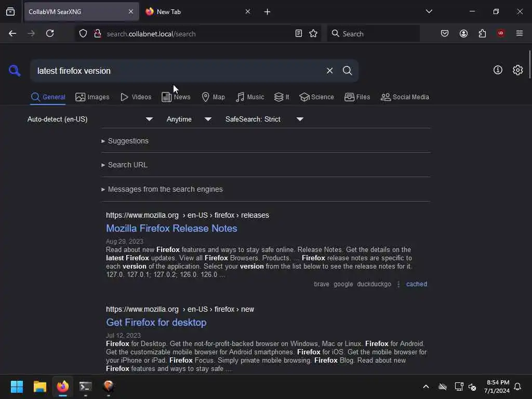Image resolution: width=532 pixels, height=399 pixels.
Task: Open the About info icon
Action: coord(498,70)
